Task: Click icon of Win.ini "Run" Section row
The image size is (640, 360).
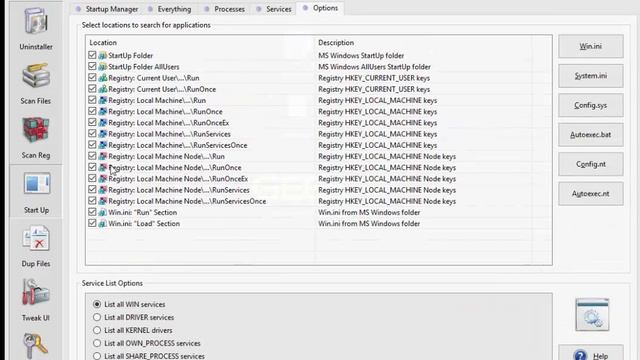Action: (x=102, y=212)
